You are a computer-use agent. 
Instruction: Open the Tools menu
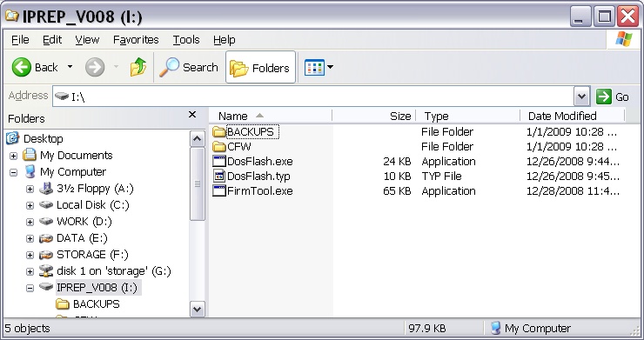[186, 40]
